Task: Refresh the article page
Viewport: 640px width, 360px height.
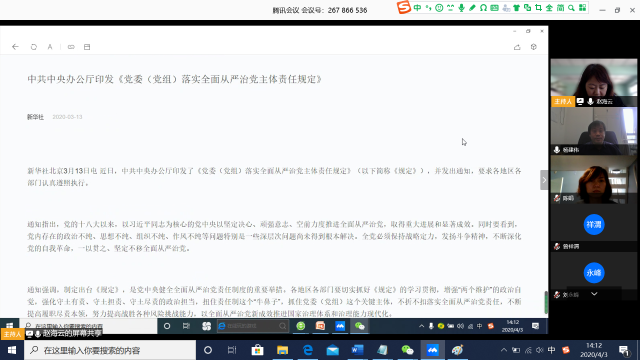Action: pos(33,47)
